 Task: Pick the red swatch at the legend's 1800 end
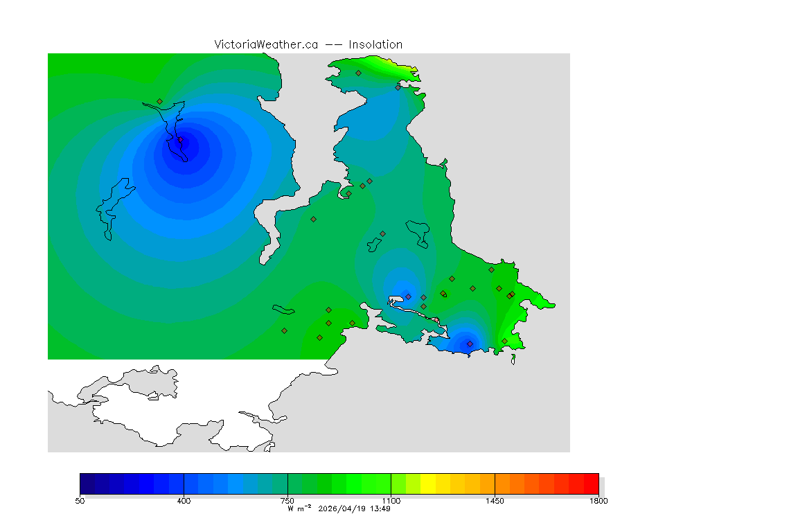point(591,483)
